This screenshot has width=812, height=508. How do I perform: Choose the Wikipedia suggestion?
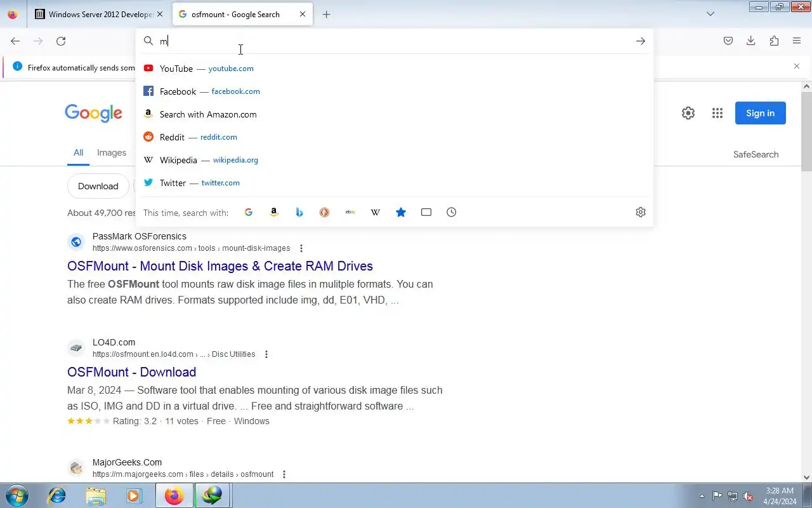coord(395,160)
